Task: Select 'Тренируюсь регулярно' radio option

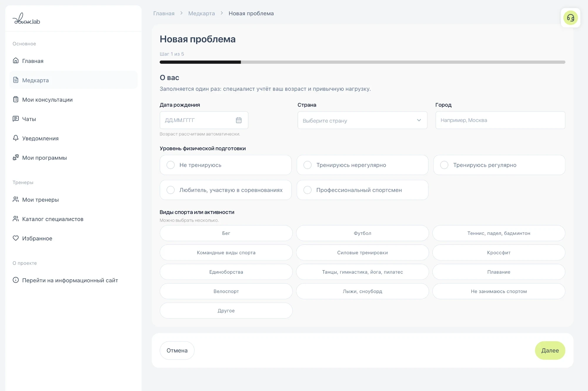Action: [x=499, y=165]
